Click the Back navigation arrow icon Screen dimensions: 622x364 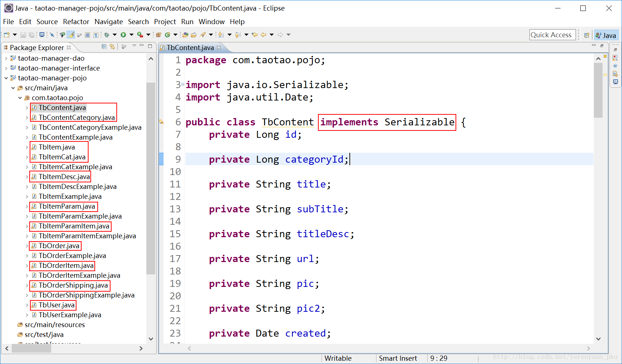click(263, 35)
